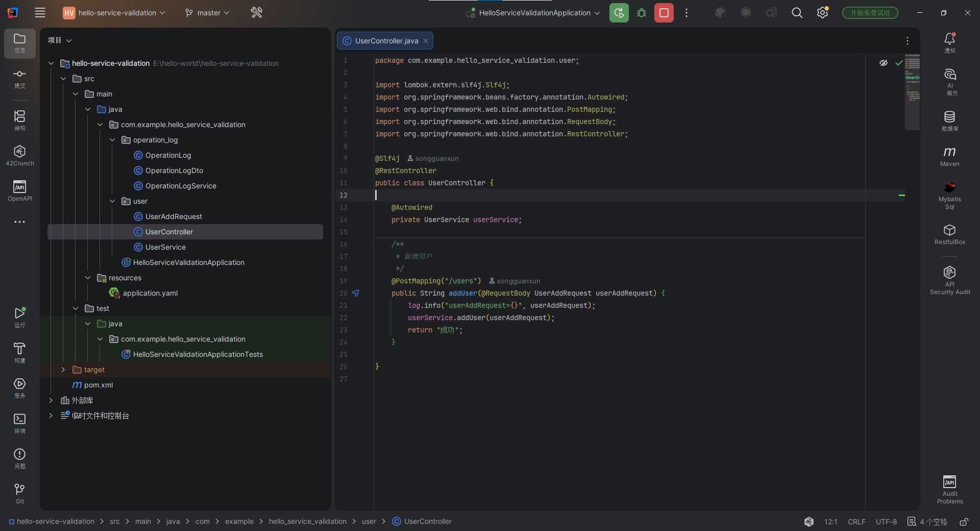This screenshot has height=531, width=980.
Task: Open the RestfulBox panel
Action: coord(950,234)
